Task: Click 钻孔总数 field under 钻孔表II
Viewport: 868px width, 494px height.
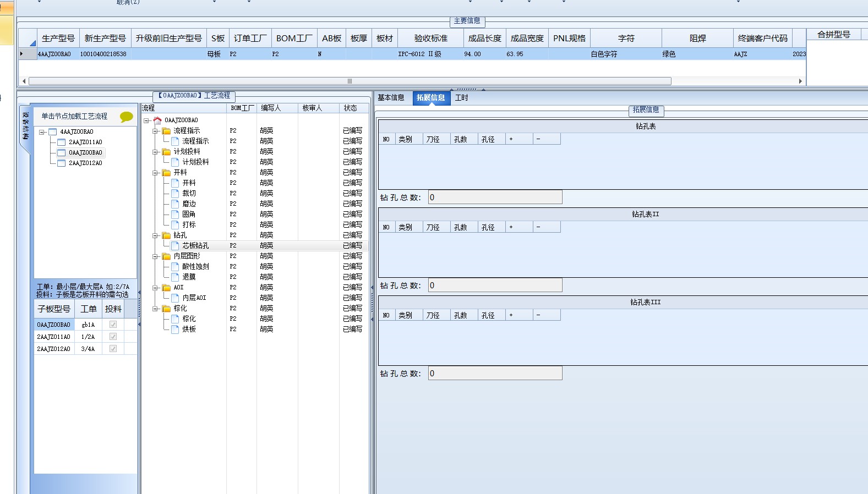Action: [495, 286]
